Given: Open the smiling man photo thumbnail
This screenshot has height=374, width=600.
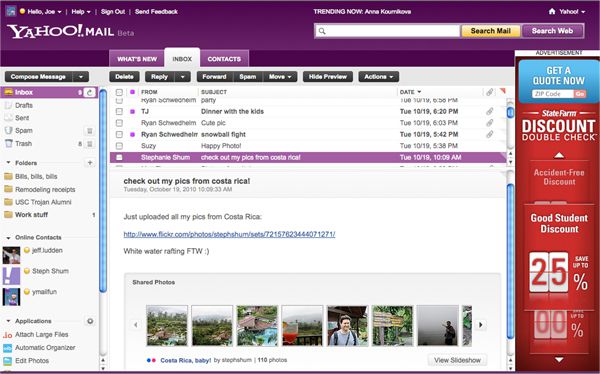Looking at the screenshot, I should 347,325.
